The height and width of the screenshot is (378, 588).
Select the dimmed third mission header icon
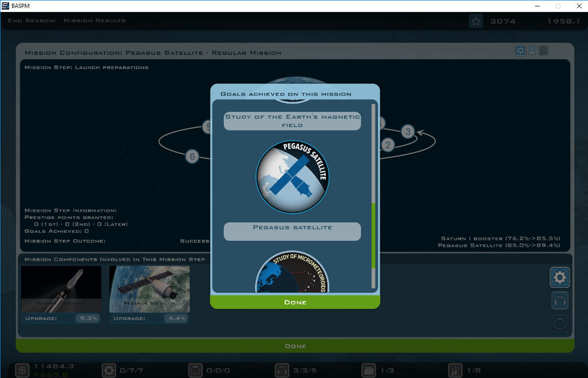tap(543, 50)
